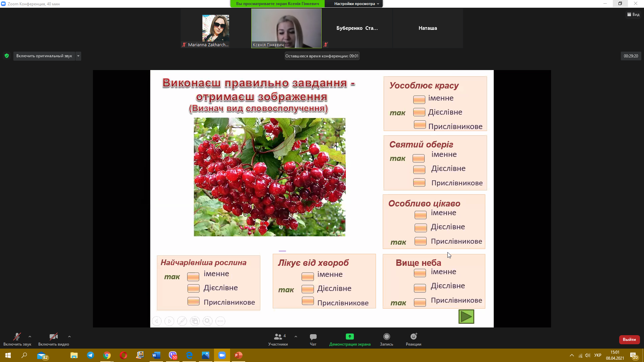
Task: Click the slide pen annotation icon
Action: [182, 321]
